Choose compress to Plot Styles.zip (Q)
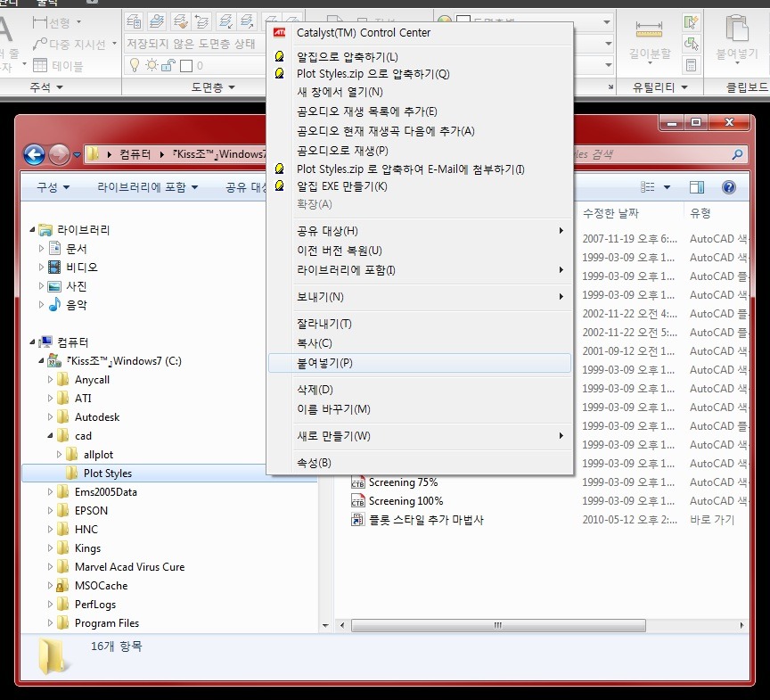 click(373, 74)
